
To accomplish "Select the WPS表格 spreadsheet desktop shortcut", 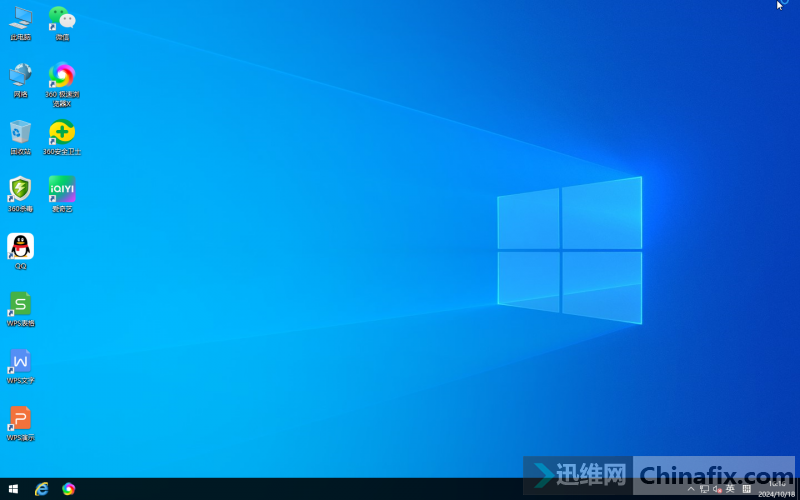I will 20,309.
